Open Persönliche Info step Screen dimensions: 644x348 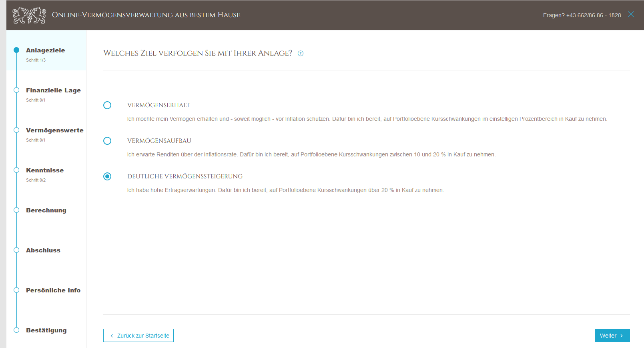click(53, 290)
